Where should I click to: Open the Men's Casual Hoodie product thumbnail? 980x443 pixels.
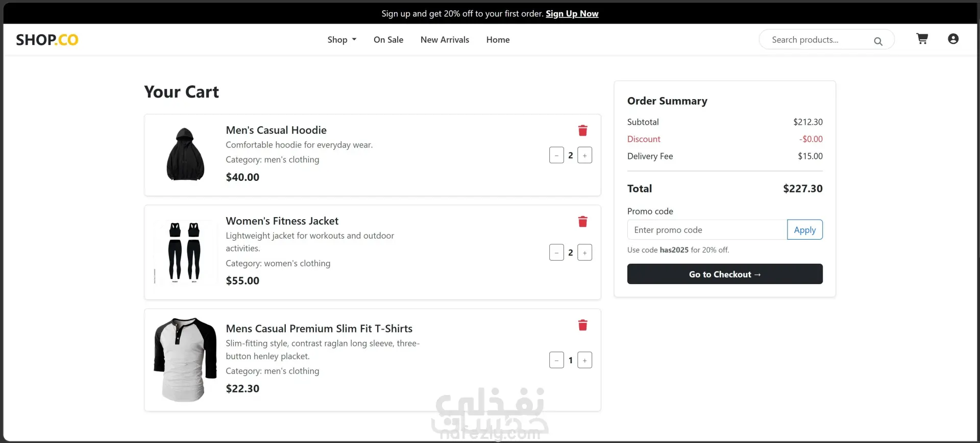coord(185,154)
